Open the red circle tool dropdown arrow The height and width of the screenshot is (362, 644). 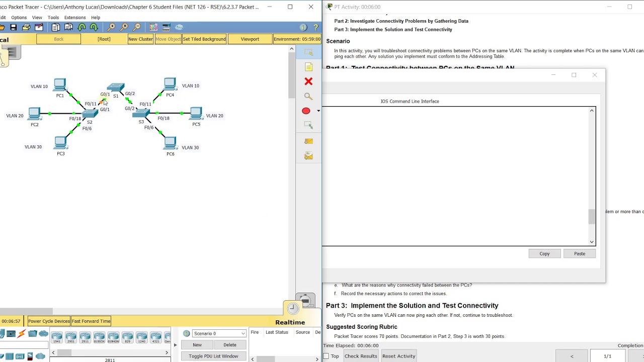[318, 111]
